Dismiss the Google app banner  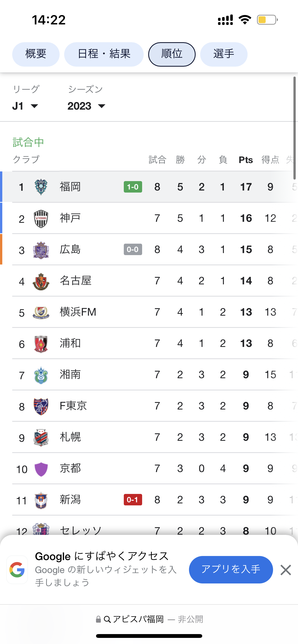coord(286,570)
